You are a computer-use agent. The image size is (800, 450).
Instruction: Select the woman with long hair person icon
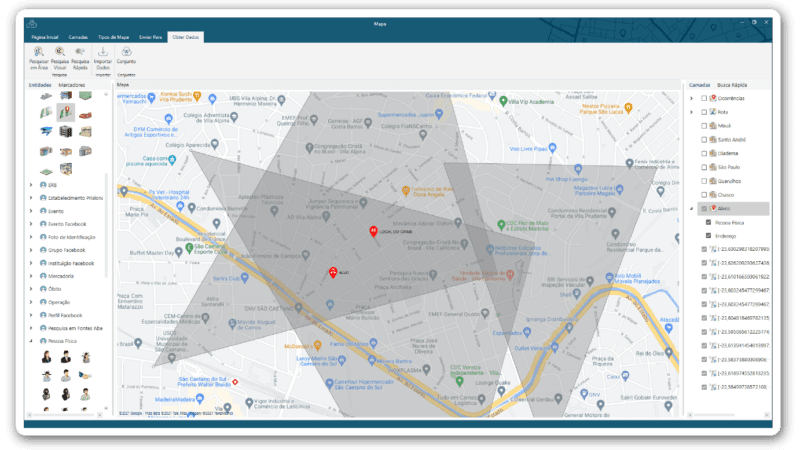tap(46, 357)
